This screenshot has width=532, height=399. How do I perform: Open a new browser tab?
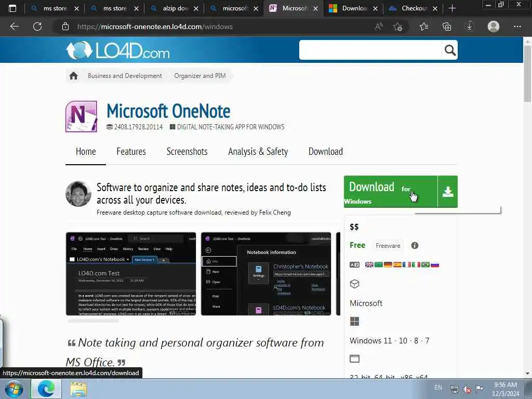point(452,8)
